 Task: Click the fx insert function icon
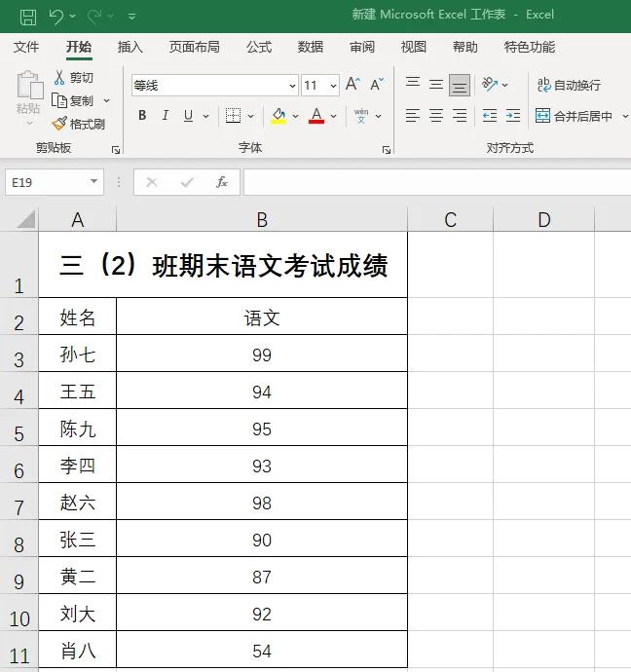pos(221,182)
